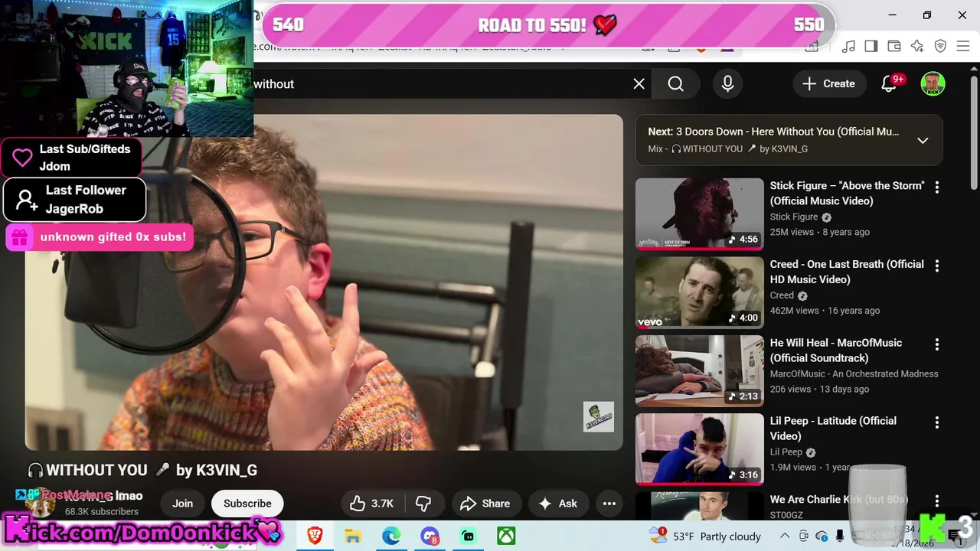Open Discord from taskbar
This screenshot has width=980, height=551.
coord(430,536)
